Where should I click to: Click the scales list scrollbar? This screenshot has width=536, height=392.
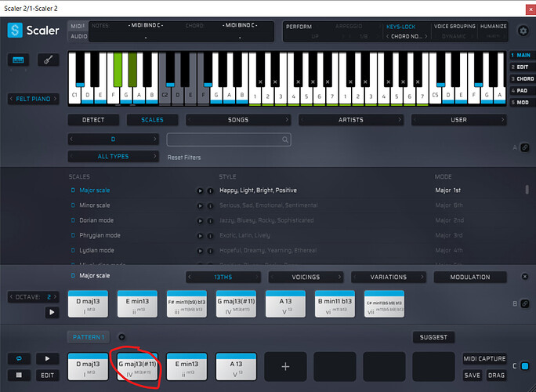coord(527,190)
